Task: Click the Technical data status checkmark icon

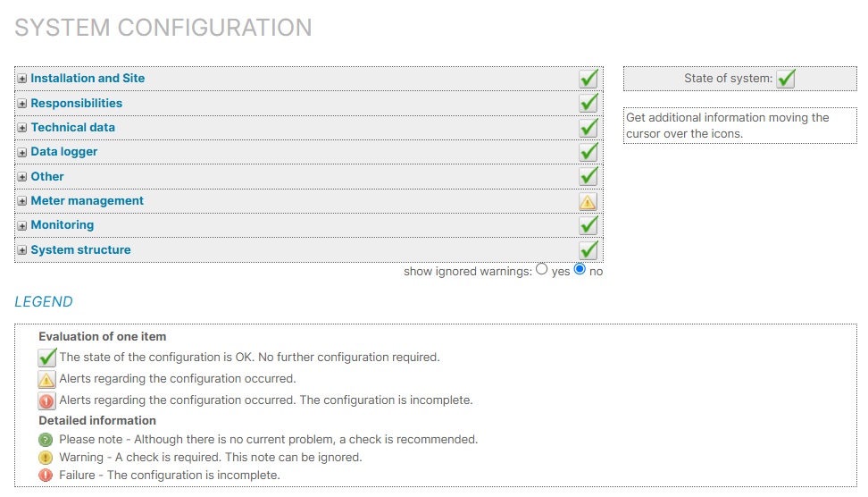Action: [588, 128]
